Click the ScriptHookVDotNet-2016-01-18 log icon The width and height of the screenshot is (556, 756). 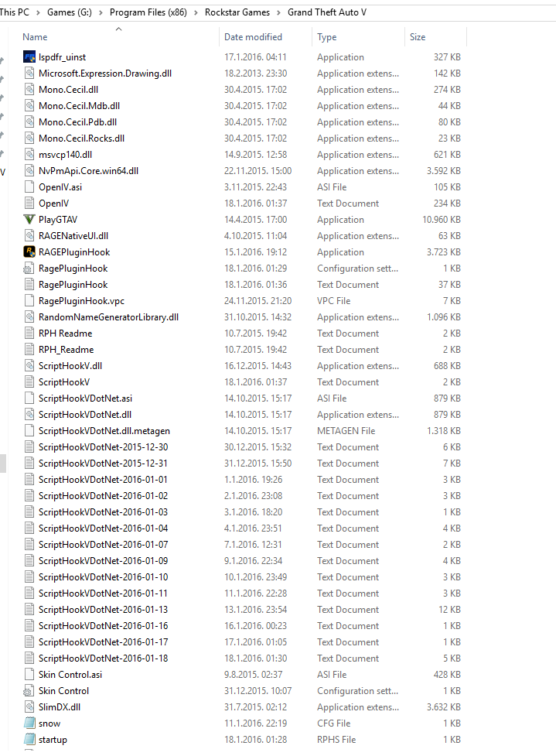[29, 659]
